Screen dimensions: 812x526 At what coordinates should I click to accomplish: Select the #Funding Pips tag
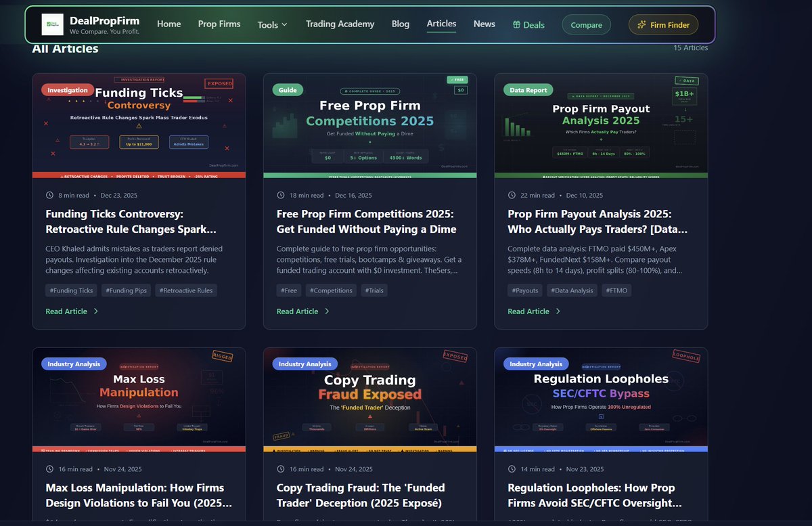tap(127, 290)
